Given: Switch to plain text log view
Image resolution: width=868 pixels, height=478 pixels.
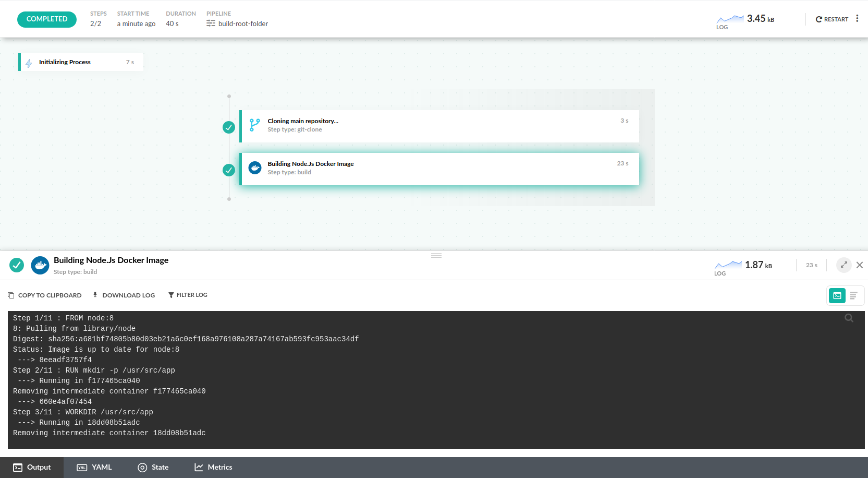Looking at the screenshot, I should pyautogui.click(x=853, y=296).
